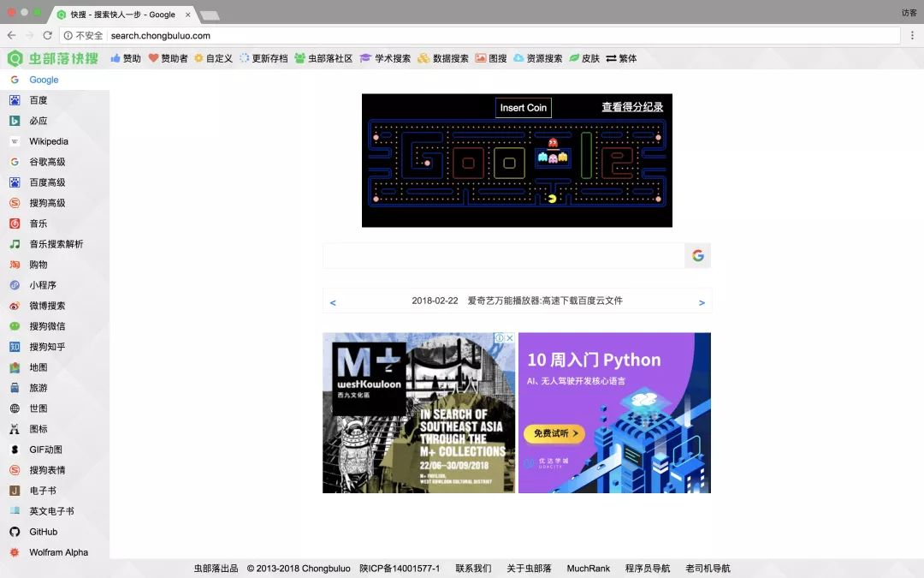Choose the 图标 icon search entry icon

coord(15,429)
